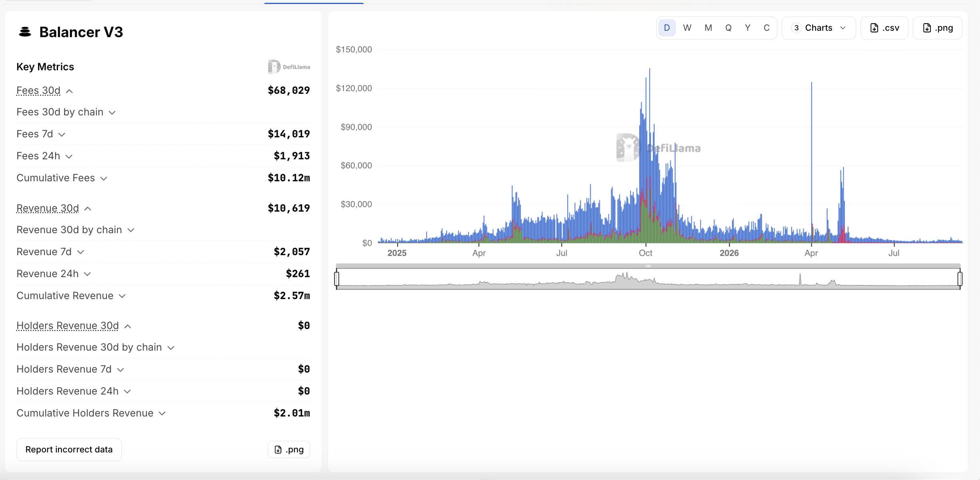Select Quarterly (Q) chart interval
This screenshot has width=980, height=480.
pos(728,28)
